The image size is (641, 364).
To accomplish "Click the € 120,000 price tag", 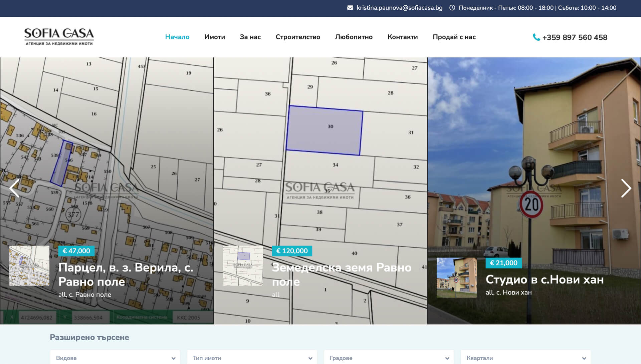I will 292,251.
